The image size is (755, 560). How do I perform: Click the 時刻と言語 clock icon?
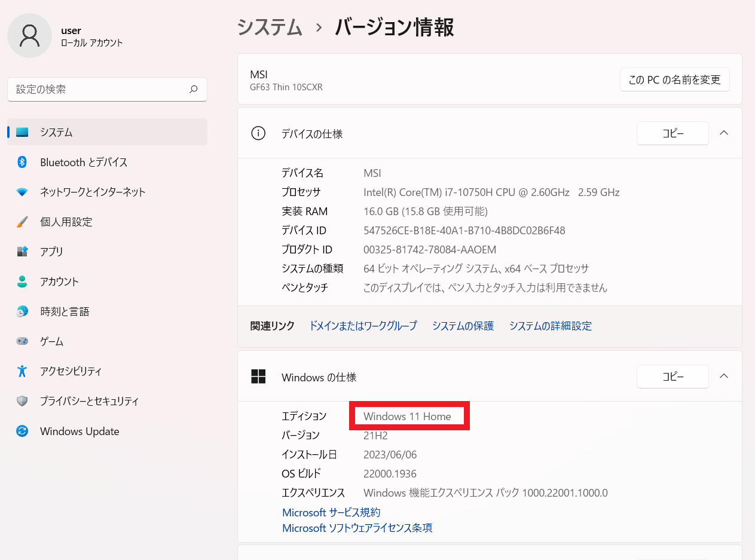pyautogui.click(x=22, y=311)
